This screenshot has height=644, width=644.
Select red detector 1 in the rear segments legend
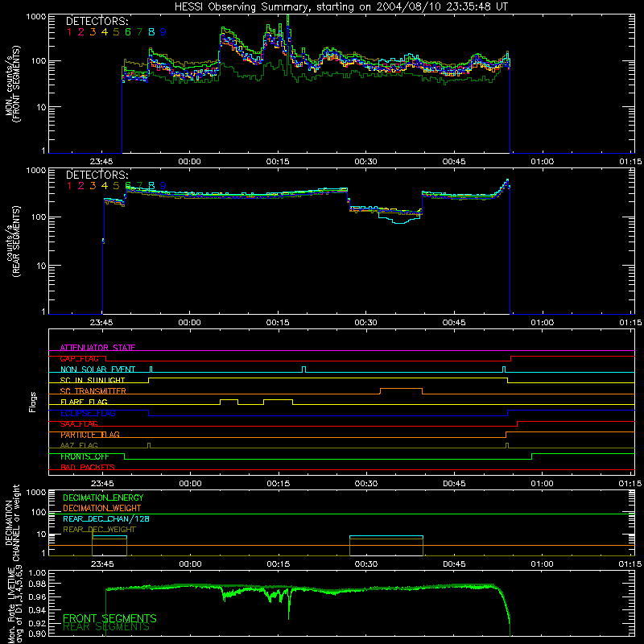click(x=69, y=186)
